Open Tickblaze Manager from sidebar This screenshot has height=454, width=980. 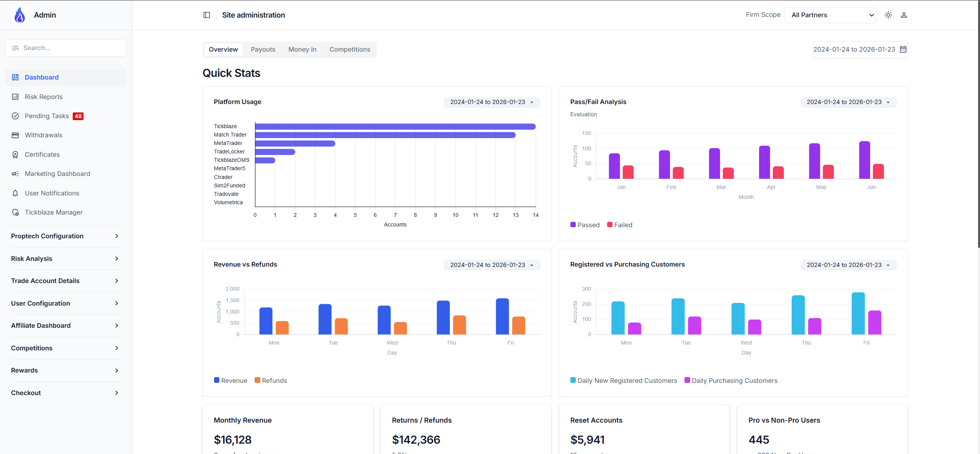pyautogui.click(x=54, y=212)
